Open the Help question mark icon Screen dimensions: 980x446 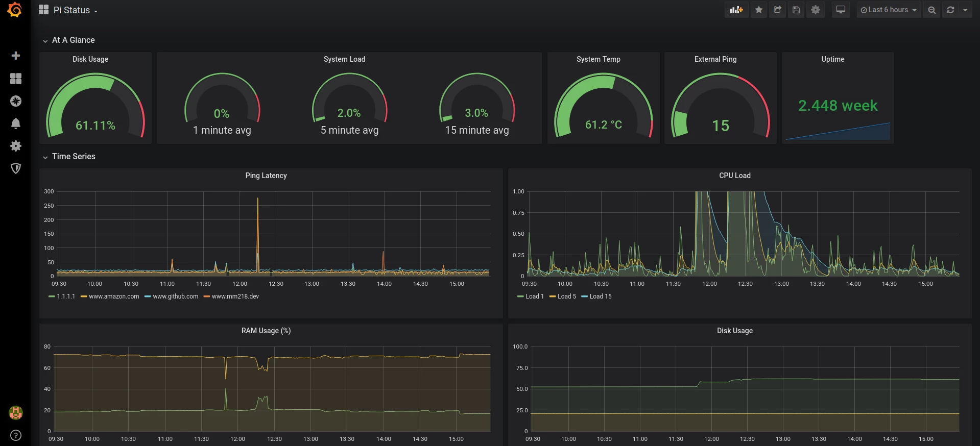point(16,435)
